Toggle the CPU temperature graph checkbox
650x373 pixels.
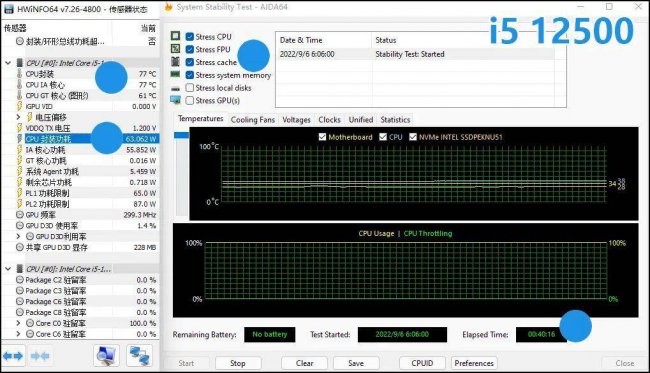pyautogui.click(x=383, y=137)
